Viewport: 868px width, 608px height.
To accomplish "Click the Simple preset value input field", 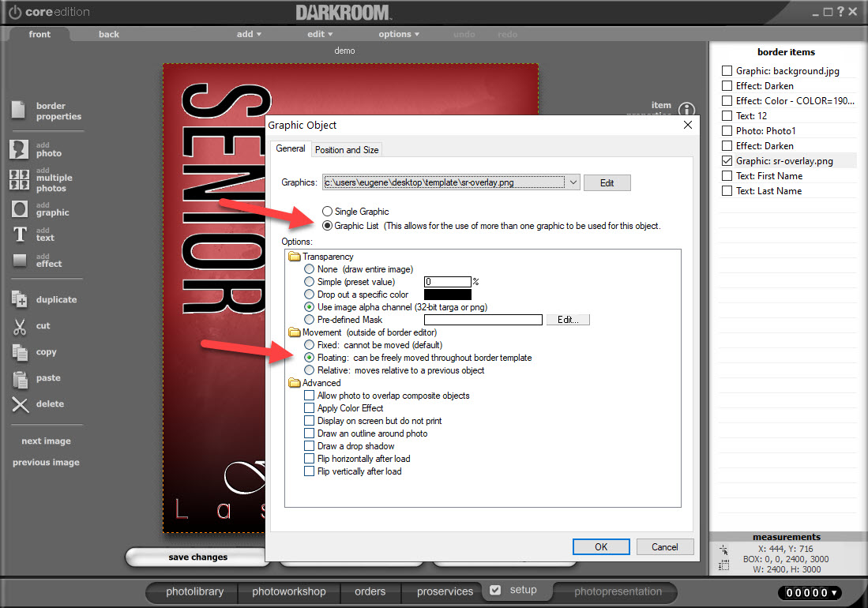I will [447, 282].
